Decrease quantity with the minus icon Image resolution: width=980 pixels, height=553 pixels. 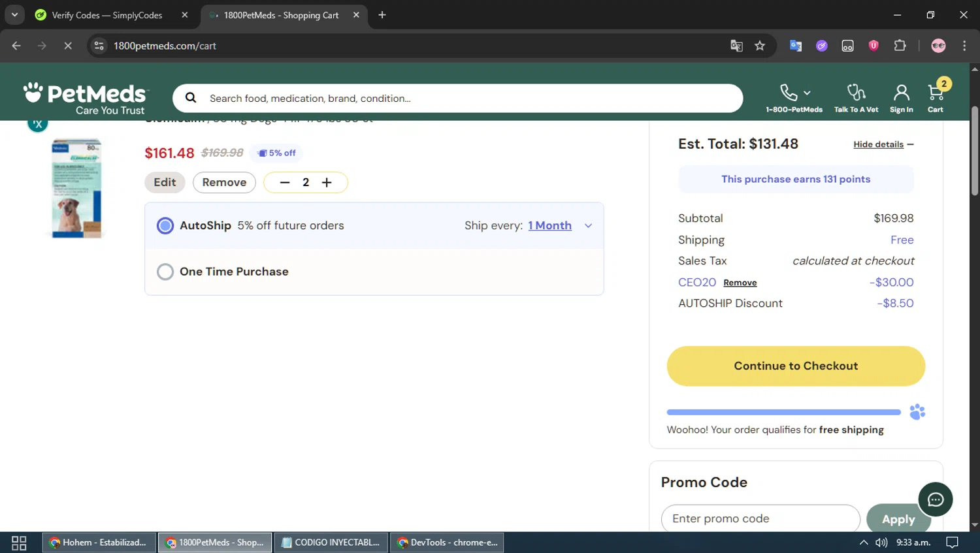tap(285, 182)
